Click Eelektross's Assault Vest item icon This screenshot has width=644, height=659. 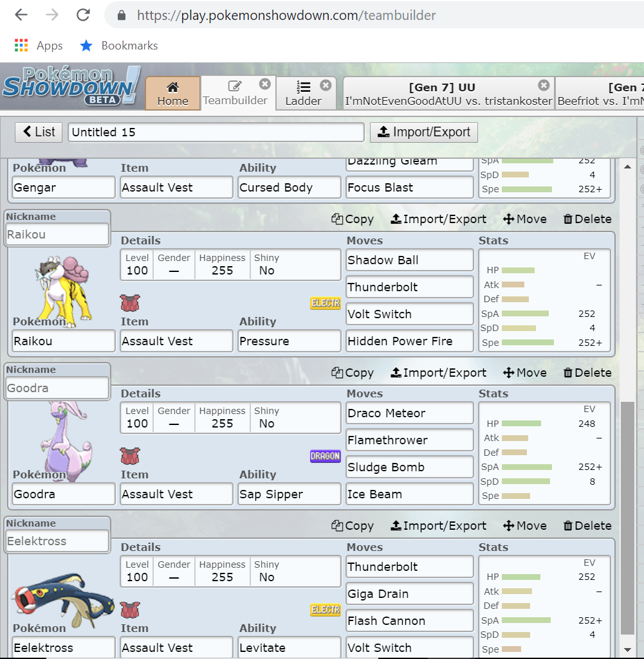tap(130, 610)
